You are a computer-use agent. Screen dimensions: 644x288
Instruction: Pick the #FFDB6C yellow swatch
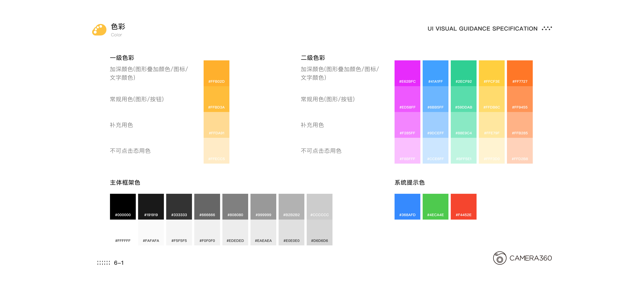point(492,99)
